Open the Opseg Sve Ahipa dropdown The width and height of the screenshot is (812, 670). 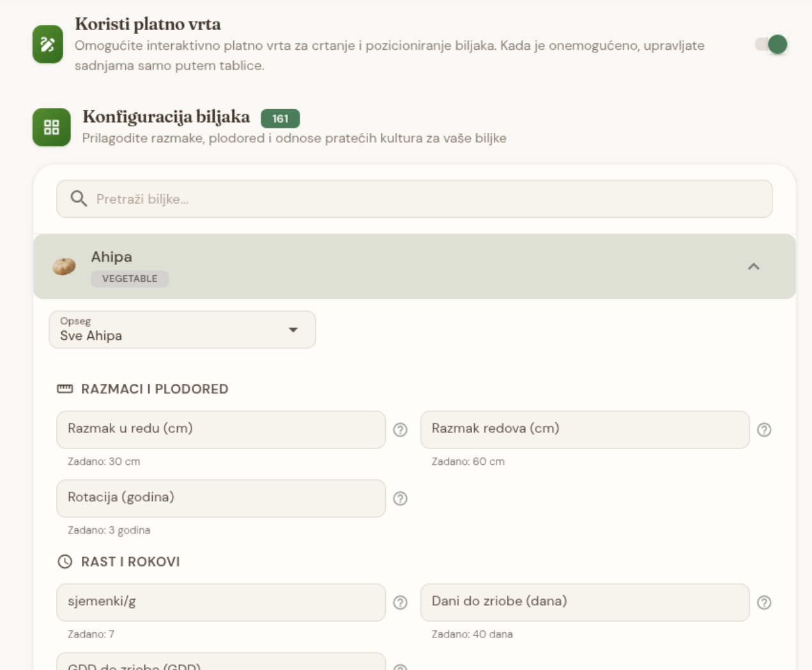pyautogui.click(x=183, y=330)
